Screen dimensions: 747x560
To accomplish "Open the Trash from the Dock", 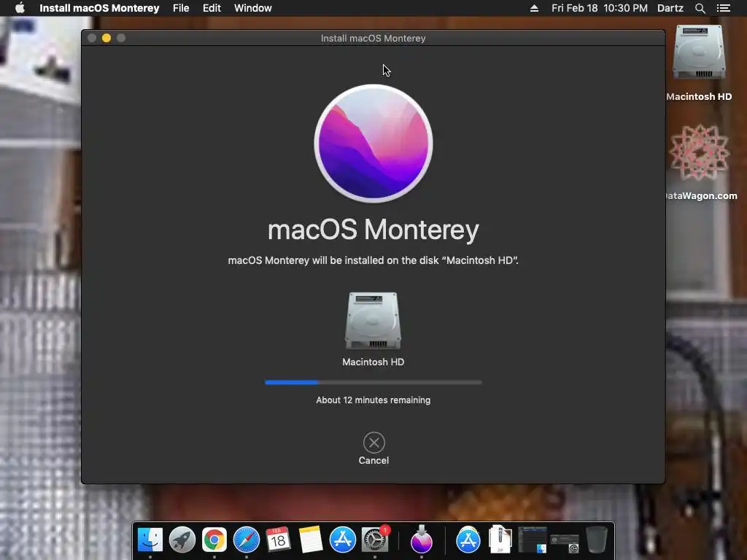I will click(x=597, y=540).
